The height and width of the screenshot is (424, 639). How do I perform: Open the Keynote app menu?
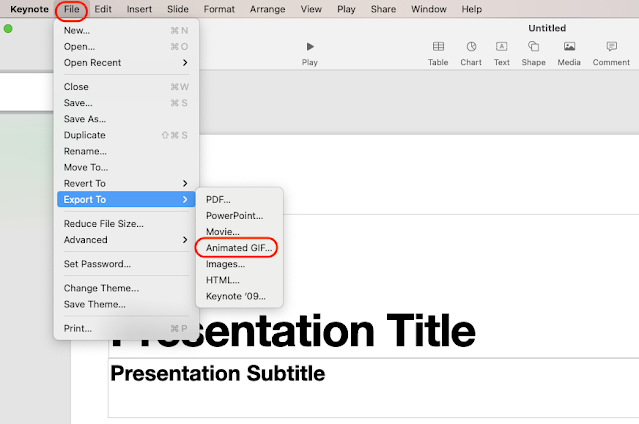click(29, 9)
